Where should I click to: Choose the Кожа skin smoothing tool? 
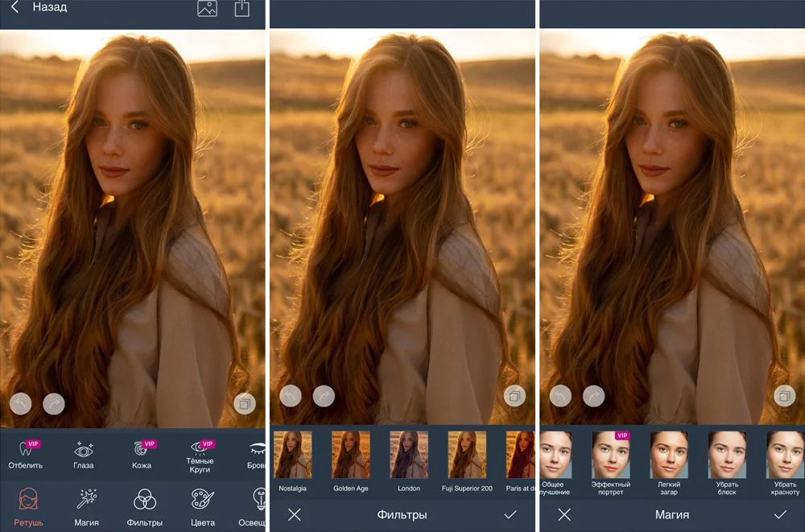(x=142, y=454)
